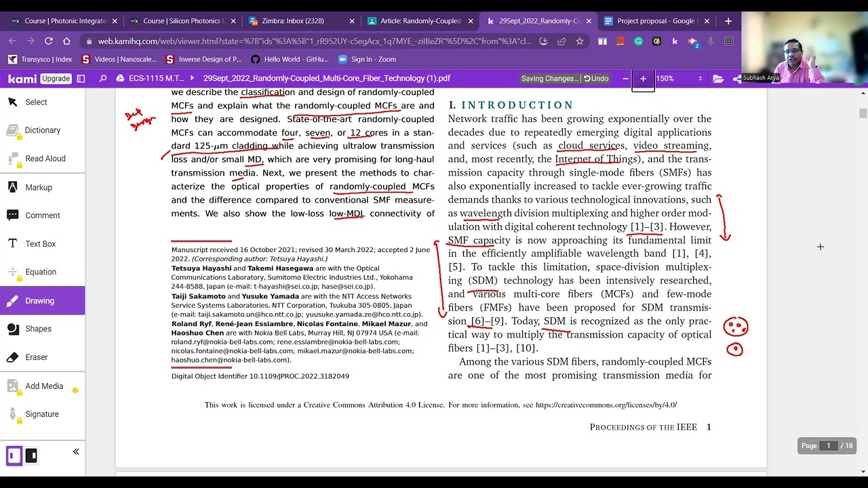Select the Text Box tool

click(x=42, y=244)
